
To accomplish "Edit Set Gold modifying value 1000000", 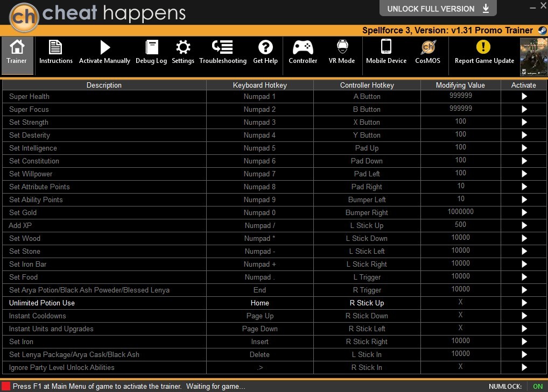I will point(461,212).
